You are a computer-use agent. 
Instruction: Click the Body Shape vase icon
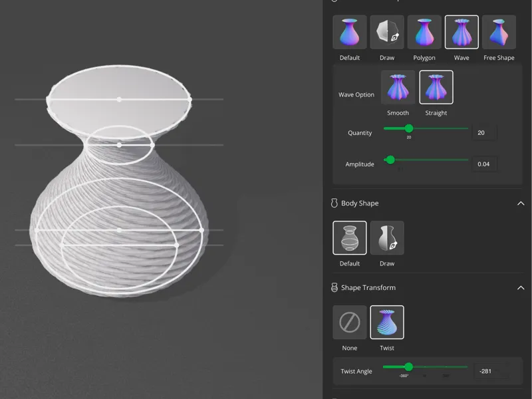tap(334, 203)
